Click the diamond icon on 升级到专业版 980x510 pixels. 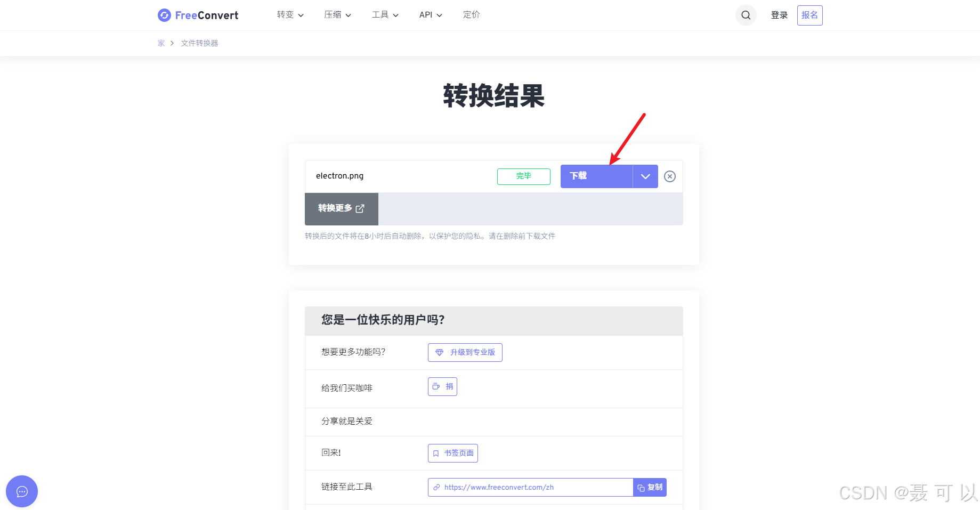(x=440, y=352)
